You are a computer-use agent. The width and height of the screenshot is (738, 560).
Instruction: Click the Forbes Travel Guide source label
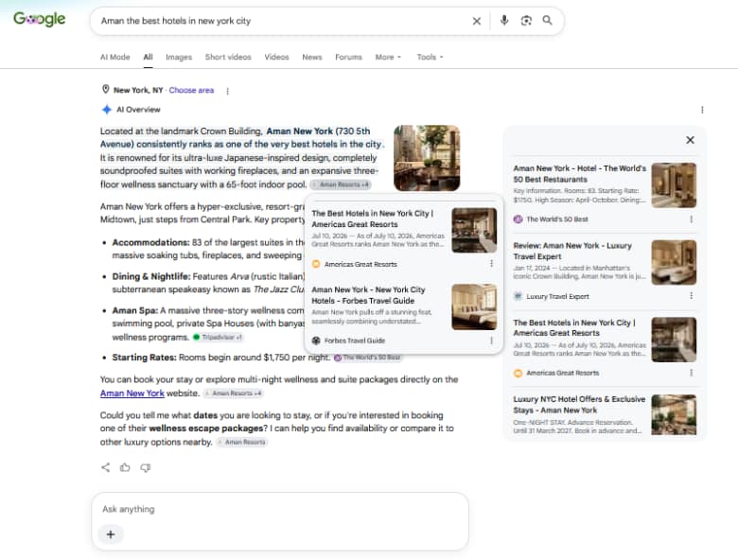pos(355,341)
